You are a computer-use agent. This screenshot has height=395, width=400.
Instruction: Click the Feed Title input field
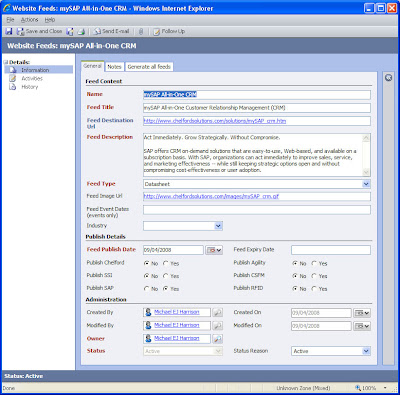pyautogui.click(x=257, y=108)
